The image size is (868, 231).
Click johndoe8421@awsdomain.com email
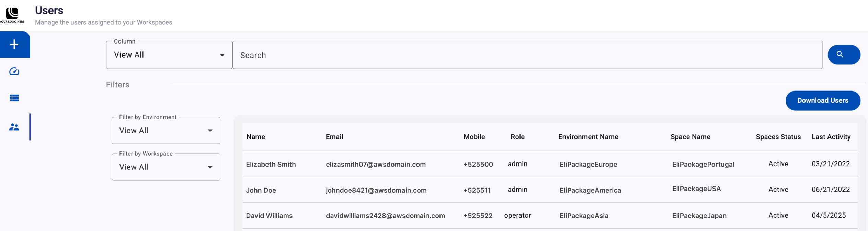point(376,190)
